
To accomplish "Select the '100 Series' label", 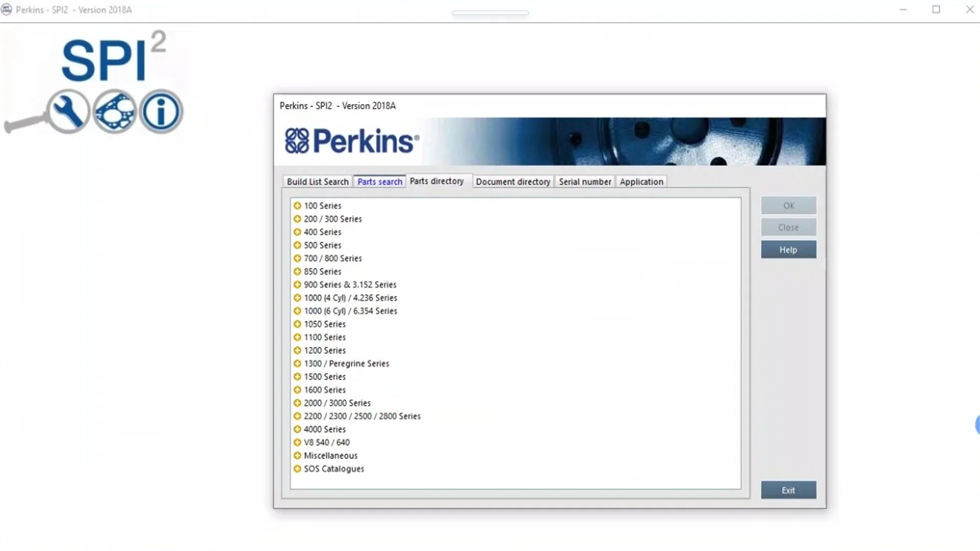I will (323, 206).
